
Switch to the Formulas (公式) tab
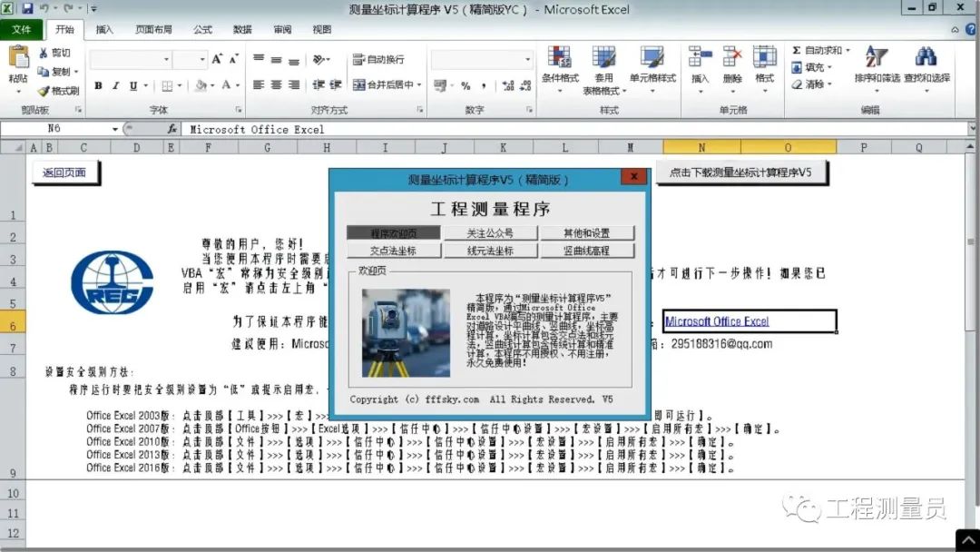(202, 29)
